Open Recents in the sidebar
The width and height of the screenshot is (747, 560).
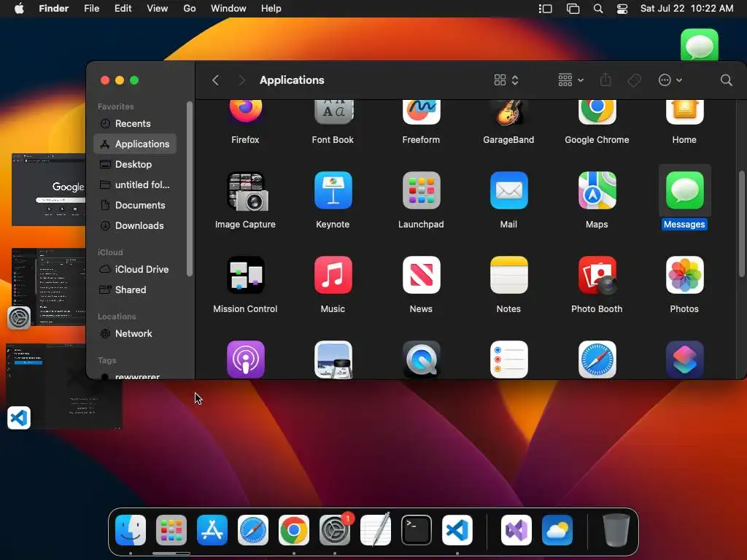pos(135,123)
